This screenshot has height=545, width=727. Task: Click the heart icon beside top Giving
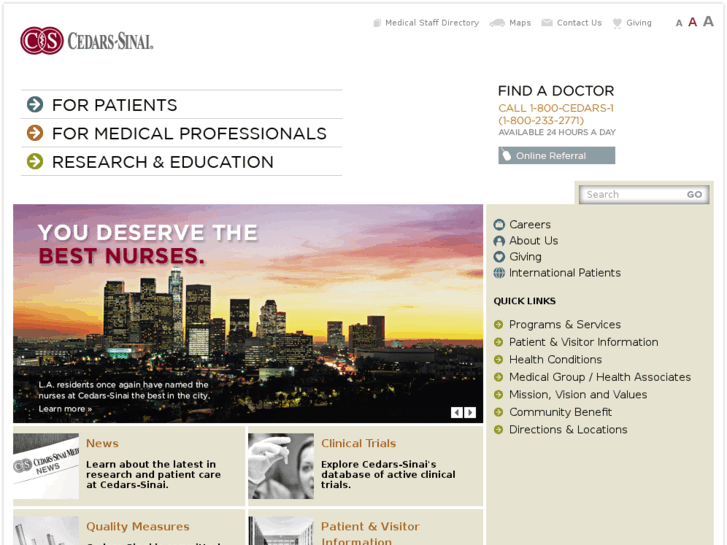coord(617,23)
